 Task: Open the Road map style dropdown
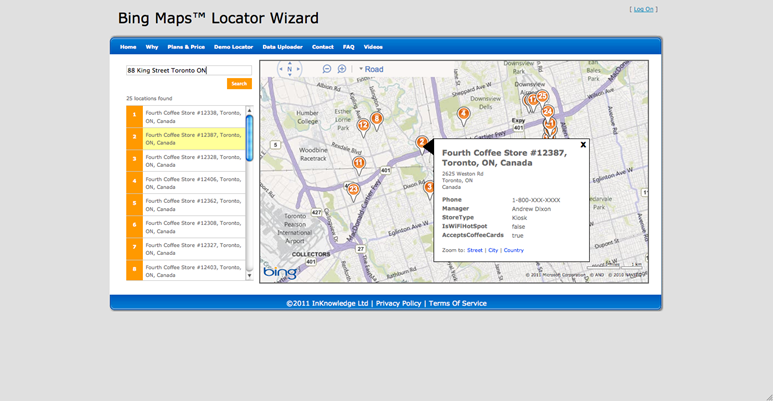371,69
